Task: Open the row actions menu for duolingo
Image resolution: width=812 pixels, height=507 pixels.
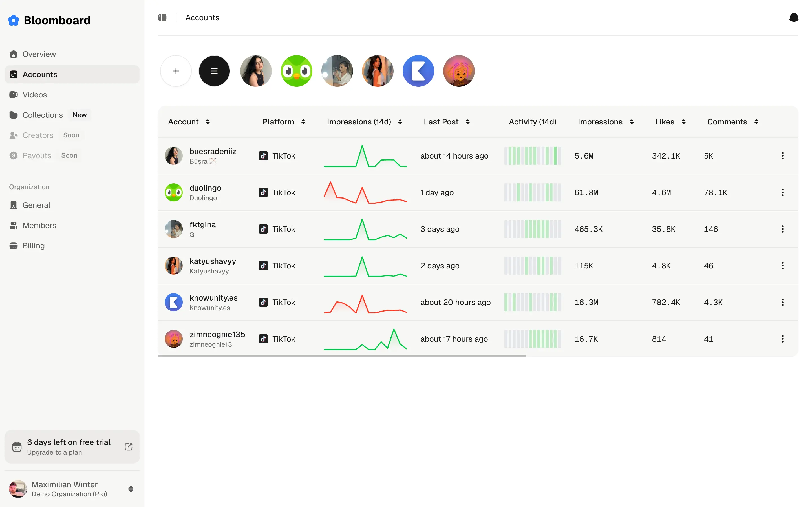Action: point(782,192)
